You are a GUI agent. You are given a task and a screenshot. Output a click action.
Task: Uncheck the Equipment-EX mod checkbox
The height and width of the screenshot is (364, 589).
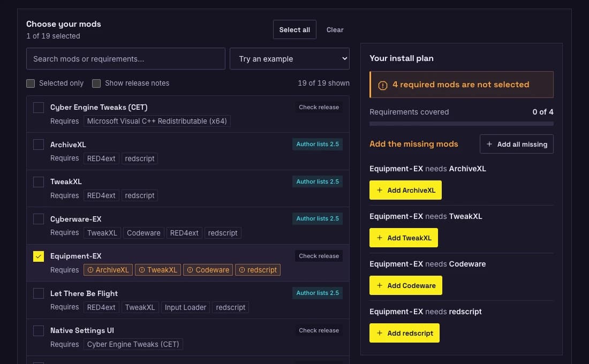(x=39, y=256)
